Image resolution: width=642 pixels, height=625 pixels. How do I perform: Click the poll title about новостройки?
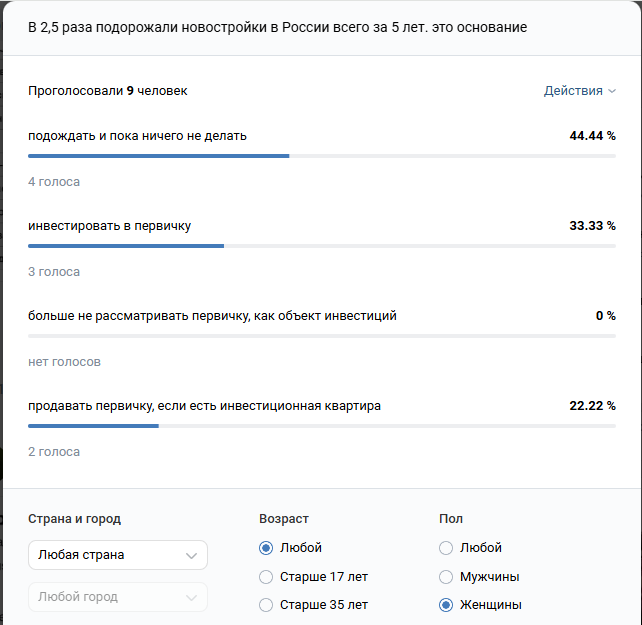277,27
